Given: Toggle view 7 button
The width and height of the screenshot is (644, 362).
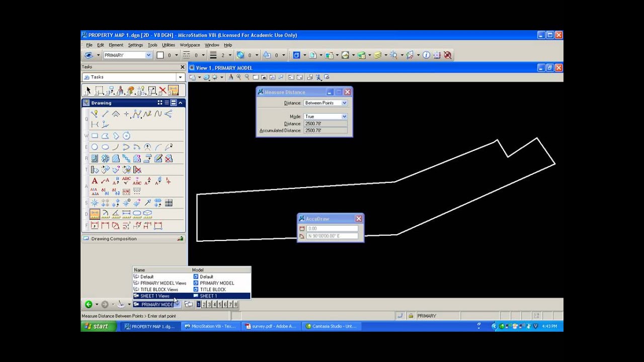Looking at the screenshot, I should coord(230,304).
